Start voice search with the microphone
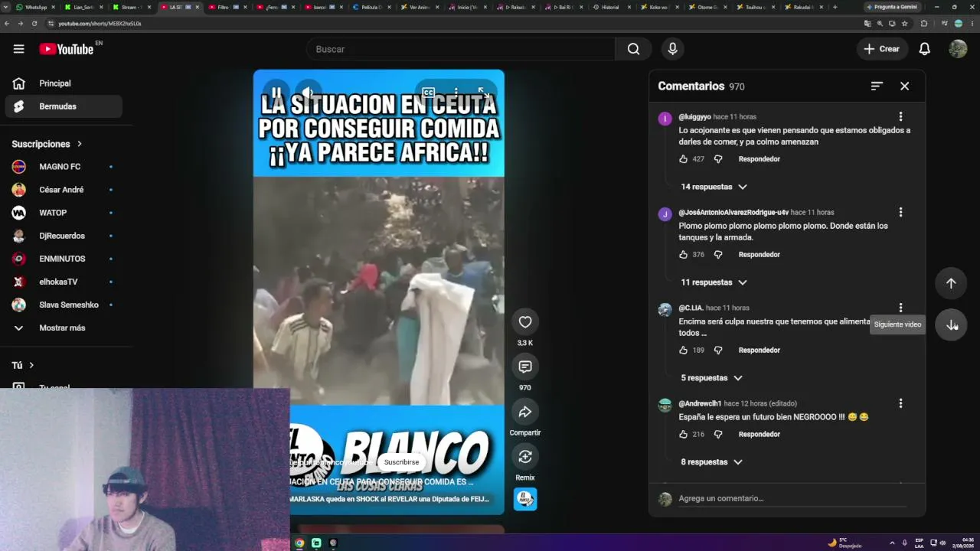Screen dimensions: 980x551 point(672,49)
